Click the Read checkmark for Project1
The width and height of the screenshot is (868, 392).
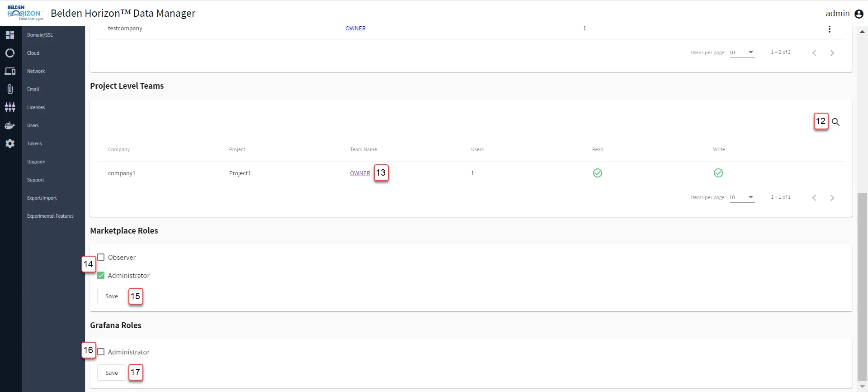click(x=597, y=173)
